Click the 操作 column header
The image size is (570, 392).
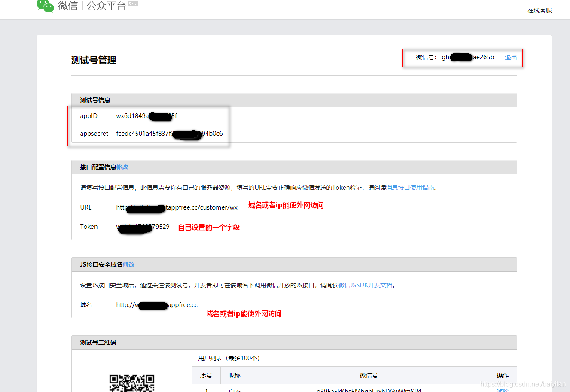[503, 375]
